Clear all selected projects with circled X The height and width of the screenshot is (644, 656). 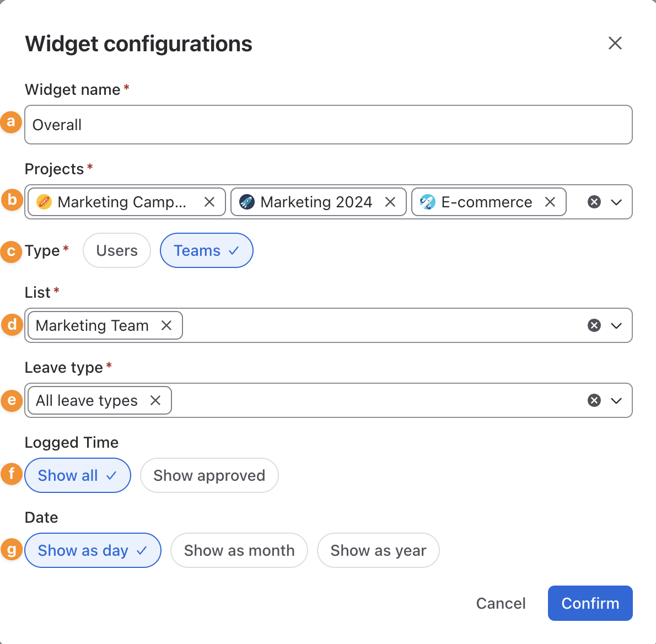[594, 202]
